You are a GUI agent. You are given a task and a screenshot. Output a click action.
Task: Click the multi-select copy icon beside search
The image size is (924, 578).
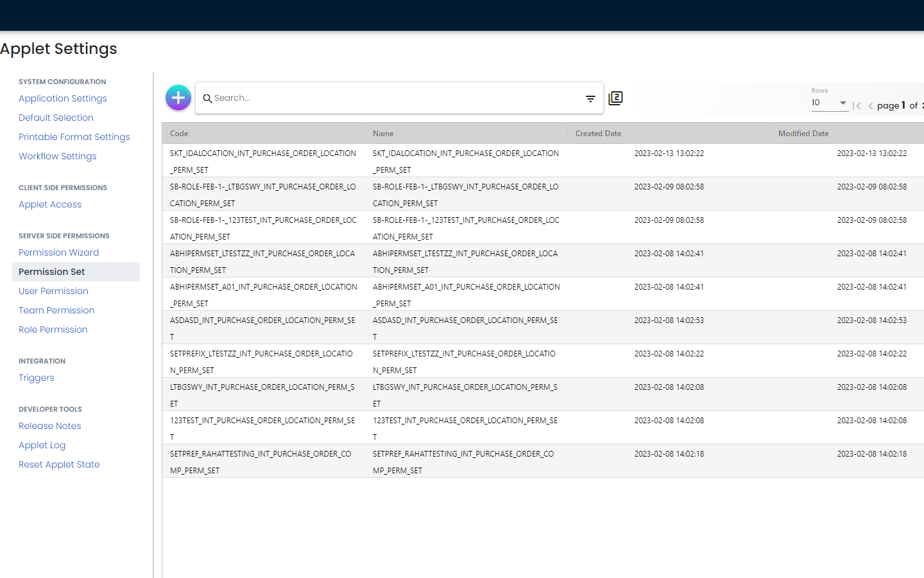[x=615, y=98]
